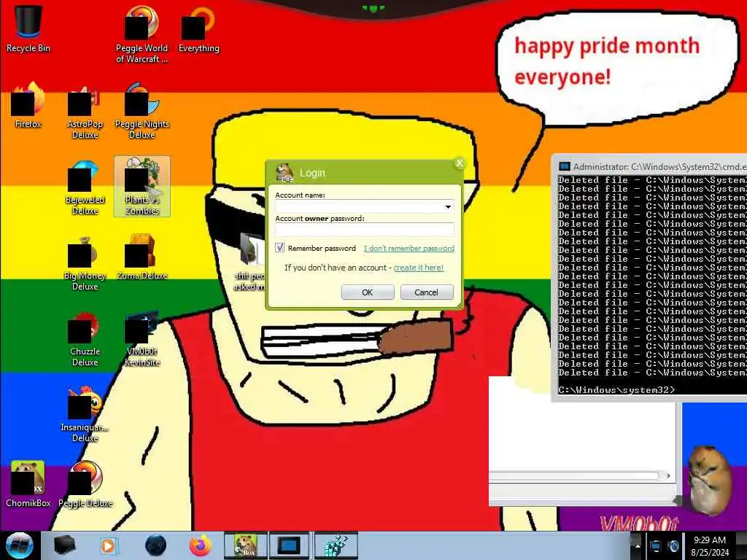This screenshot has height=560, width=747.
Task: Select the Plants vs Zombies icon
Action: 142,187
